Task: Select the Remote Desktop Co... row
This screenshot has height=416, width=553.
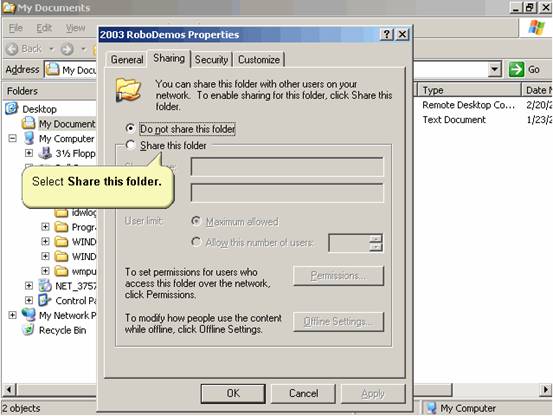Action: click(469, 105)
